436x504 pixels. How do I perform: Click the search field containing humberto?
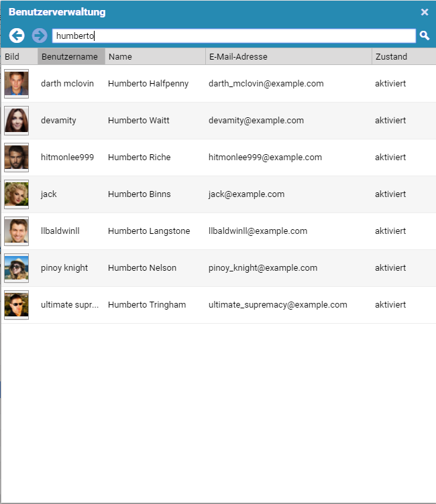pos(233,36)
